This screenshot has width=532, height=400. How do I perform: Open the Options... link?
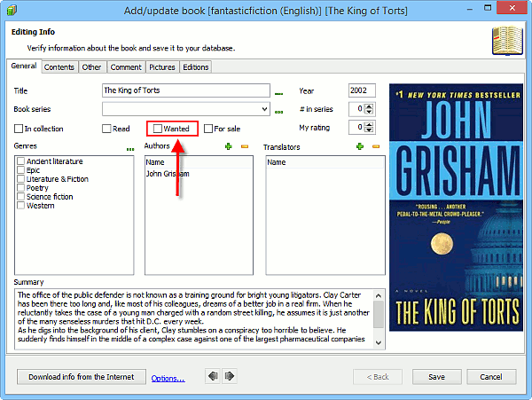point(168,379)
